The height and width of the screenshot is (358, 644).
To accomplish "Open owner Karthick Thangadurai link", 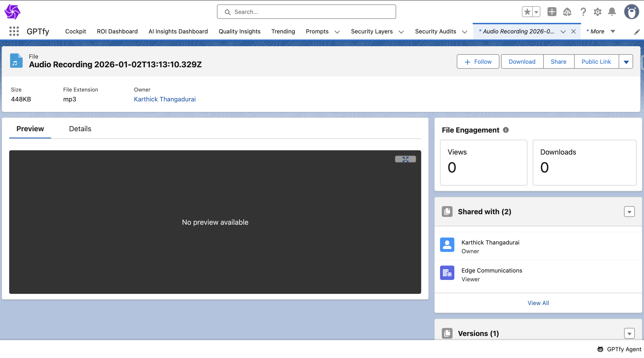I will 165,99.
